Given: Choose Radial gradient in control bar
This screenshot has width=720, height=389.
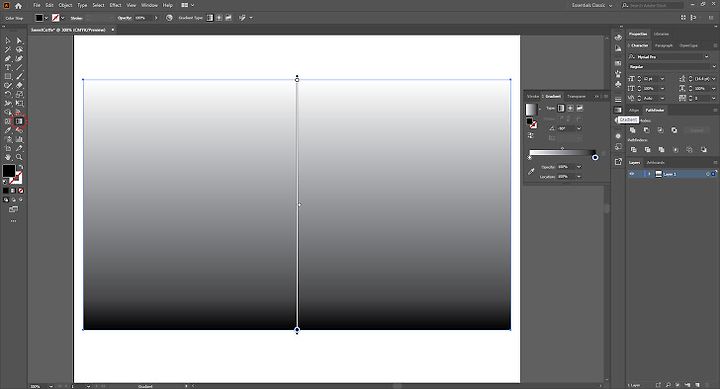Looking at the screenshot, I should pos(219,18).
